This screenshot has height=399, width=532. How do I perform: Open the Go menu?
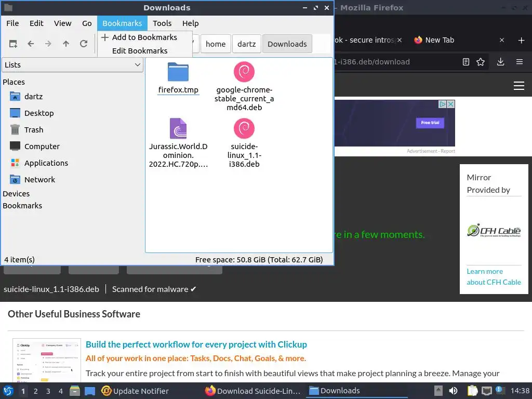point(87,23)
